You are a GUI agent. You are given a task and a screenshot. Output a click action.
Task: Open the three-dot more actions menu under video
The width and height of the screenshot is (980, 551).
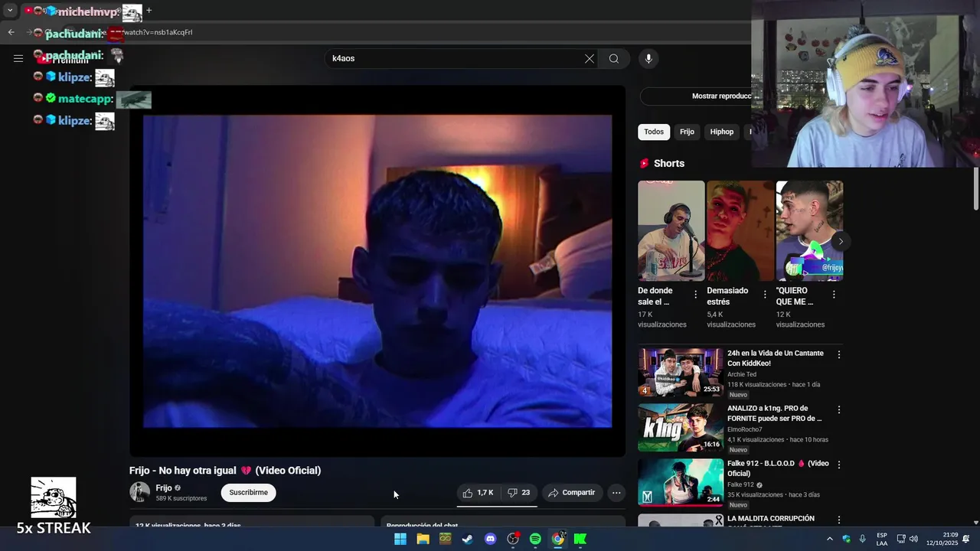pyautogui.click(x=616, y=493)
